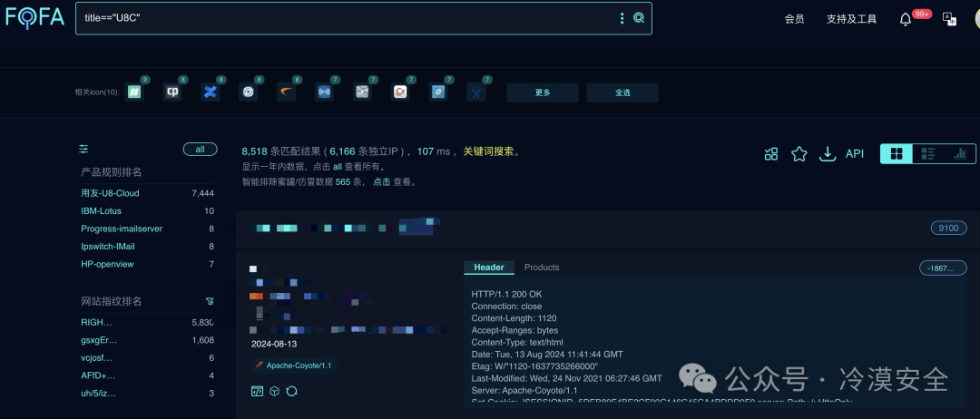
Task: Switch to chart statistics view
Action: [959, 153]
